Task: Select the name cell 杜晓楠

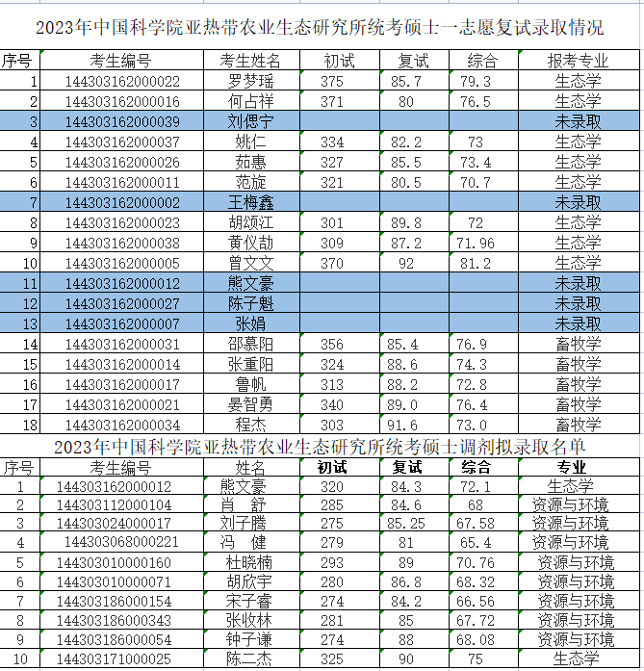Action: (249, 563)
